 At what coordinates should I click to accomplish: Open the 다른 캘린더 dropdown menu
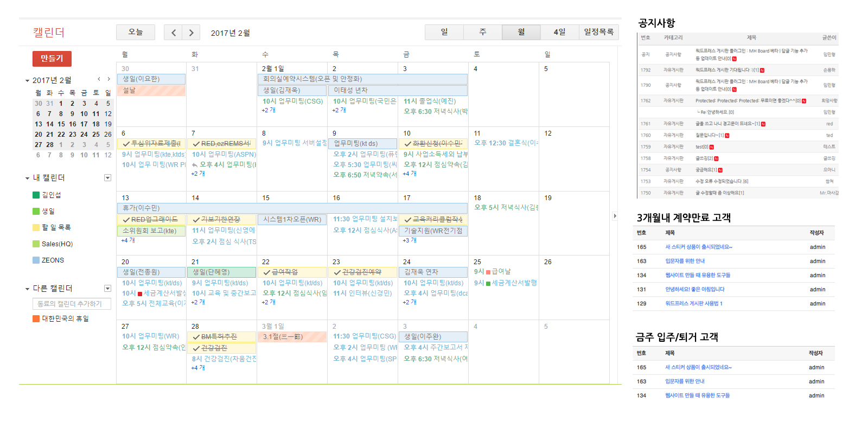[x=107, y=289]
